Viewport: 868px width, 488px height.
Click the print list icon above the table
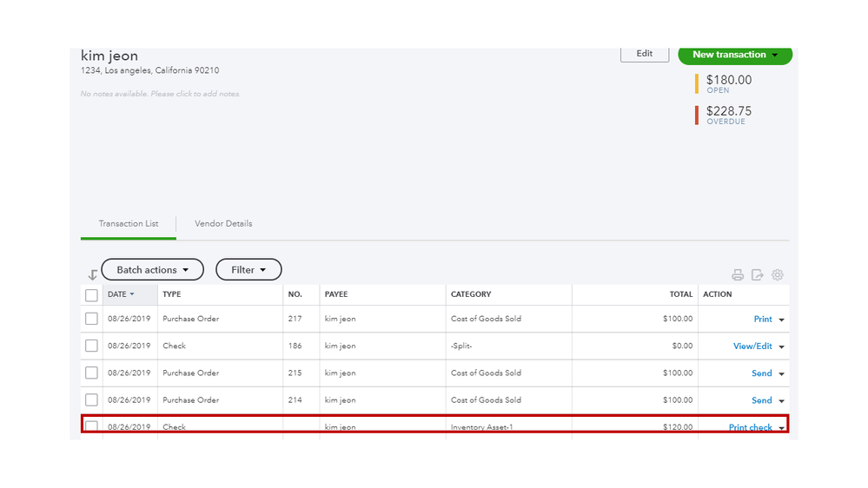tap(738, 275)
